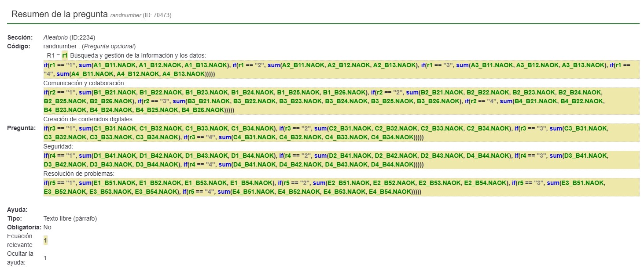Click the 'No' value beside Obligatoria
This screenshot has width=644, height=272.
[x=47, y=227]
